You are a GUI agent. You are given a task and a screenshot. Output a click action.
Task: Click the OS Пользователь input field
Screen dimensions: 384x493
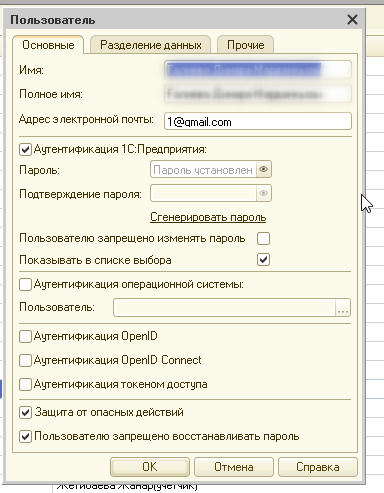pos(224,307)
